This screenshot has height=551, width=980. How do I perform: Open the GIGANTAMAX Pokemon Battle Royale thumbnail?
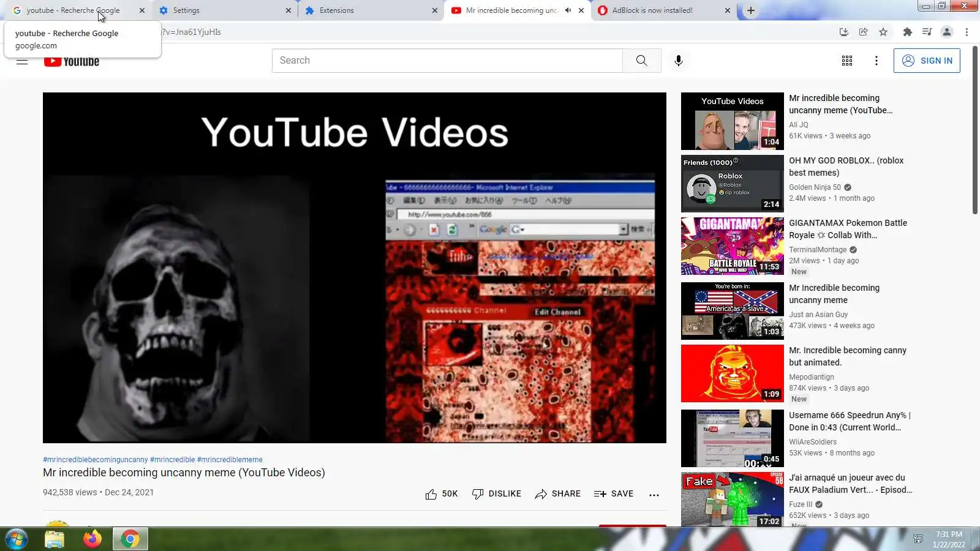click(733, 246)
